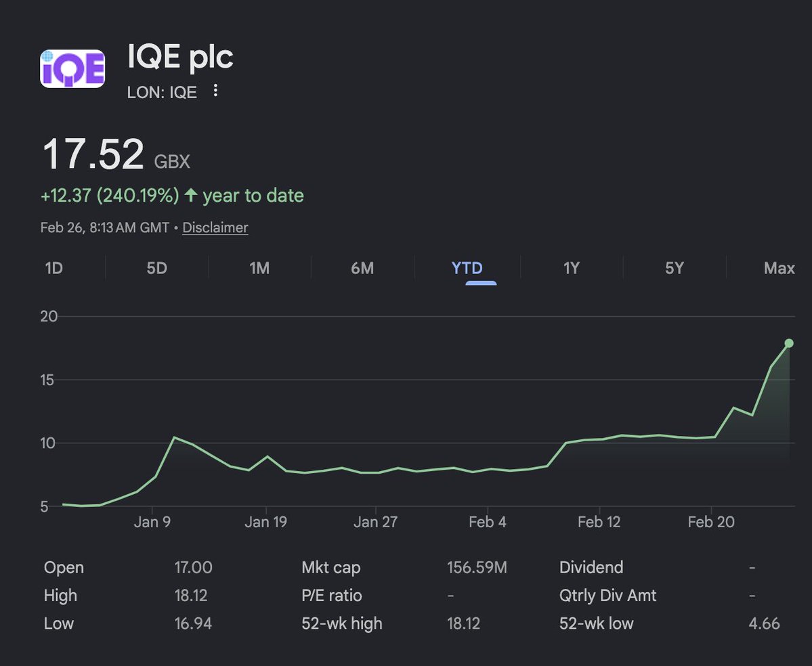Viewport: 812px width, 666px height.
Task: Show the Max chart range
Action: (779, 268)
